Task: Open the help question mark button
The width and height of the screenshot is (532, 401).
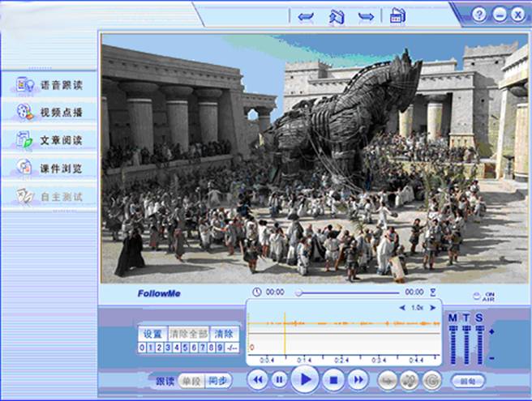Action: tap(478, 15)
